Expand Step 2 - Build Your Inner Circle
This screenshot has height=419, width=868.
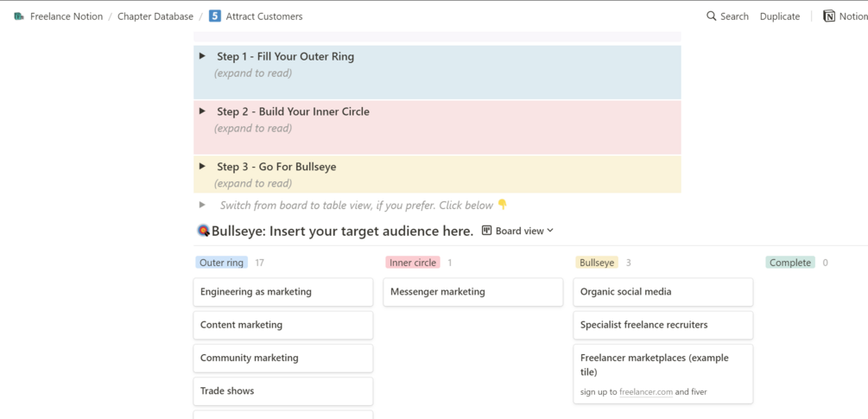coord(202,111)
